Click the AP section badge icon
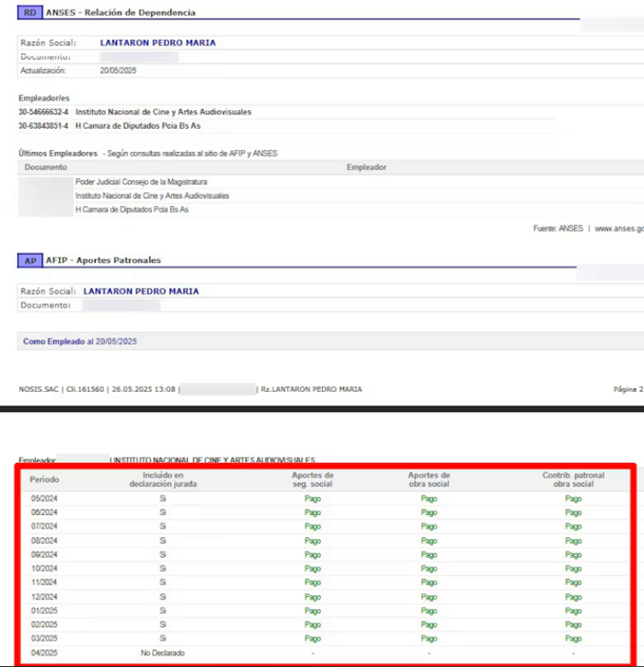Screen dimensions: 644x667 tap(29, 260)
